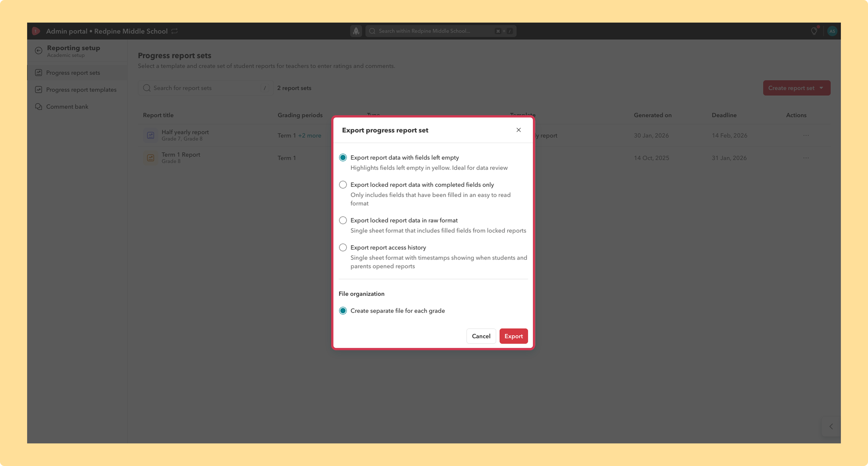Click the red Export button

[x=514, y=336]
